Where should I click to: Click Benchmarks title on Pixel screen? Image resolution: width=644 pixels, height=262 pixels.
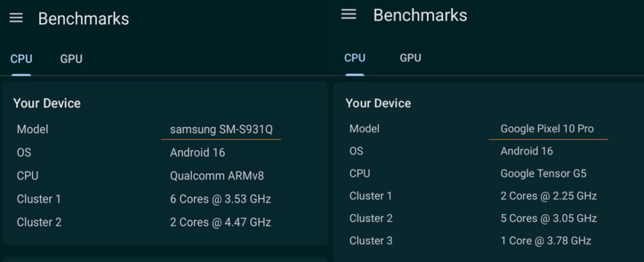coord(420,16)
